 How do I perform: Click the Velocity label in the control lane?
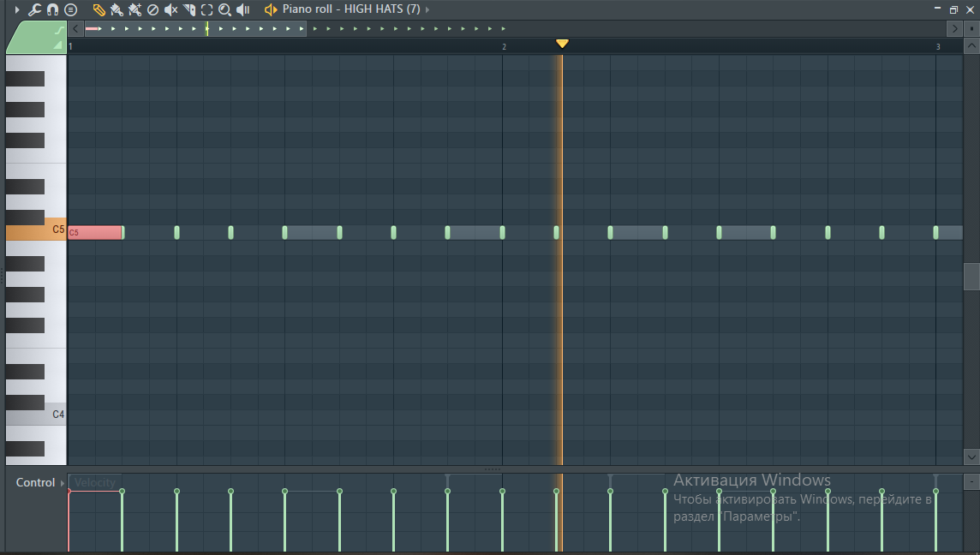95,482
